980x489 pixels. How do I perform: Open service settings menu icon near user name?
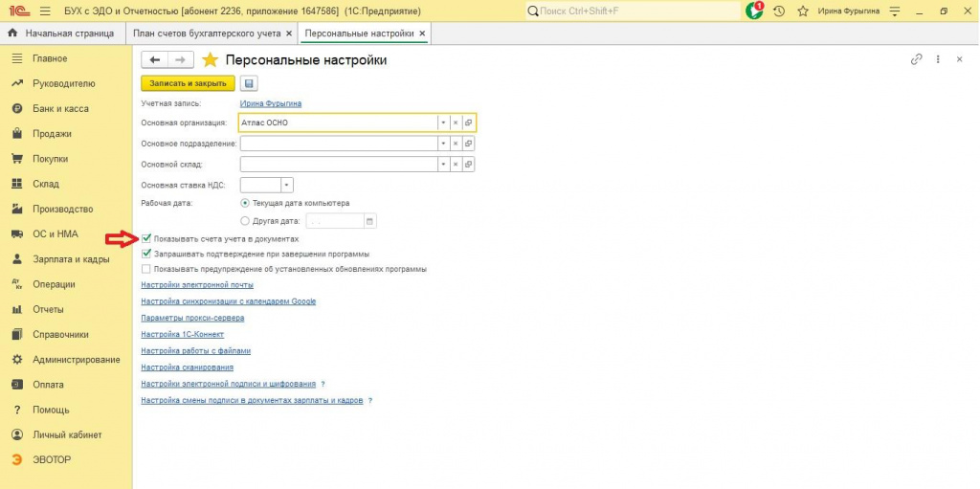pos(895,11)
